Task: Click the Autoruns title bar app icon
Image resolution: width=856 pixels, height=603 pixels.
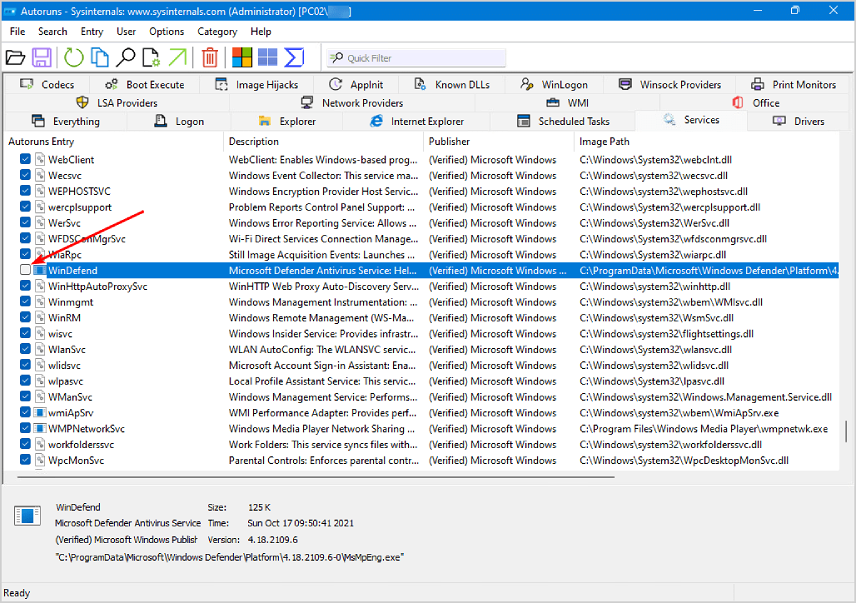Action: pos(10,10)
